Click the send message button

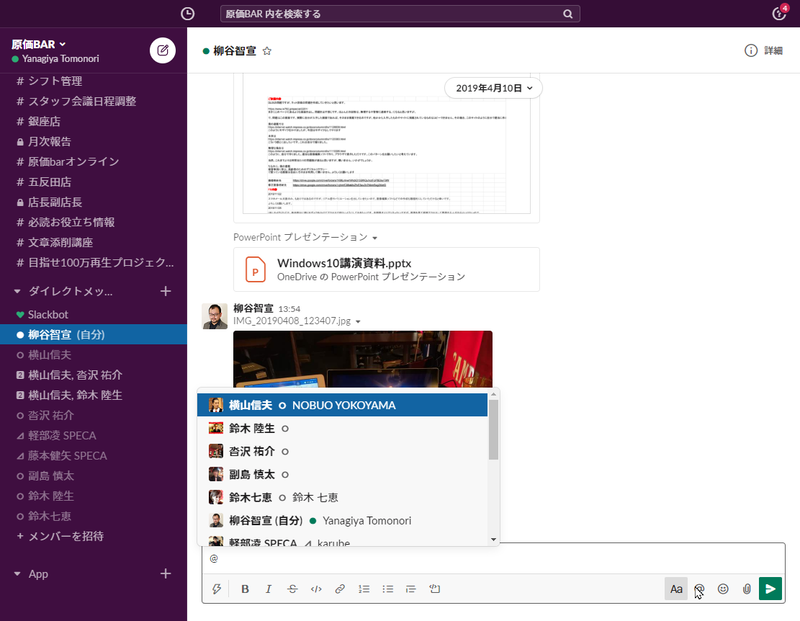[x=770, y=589]
